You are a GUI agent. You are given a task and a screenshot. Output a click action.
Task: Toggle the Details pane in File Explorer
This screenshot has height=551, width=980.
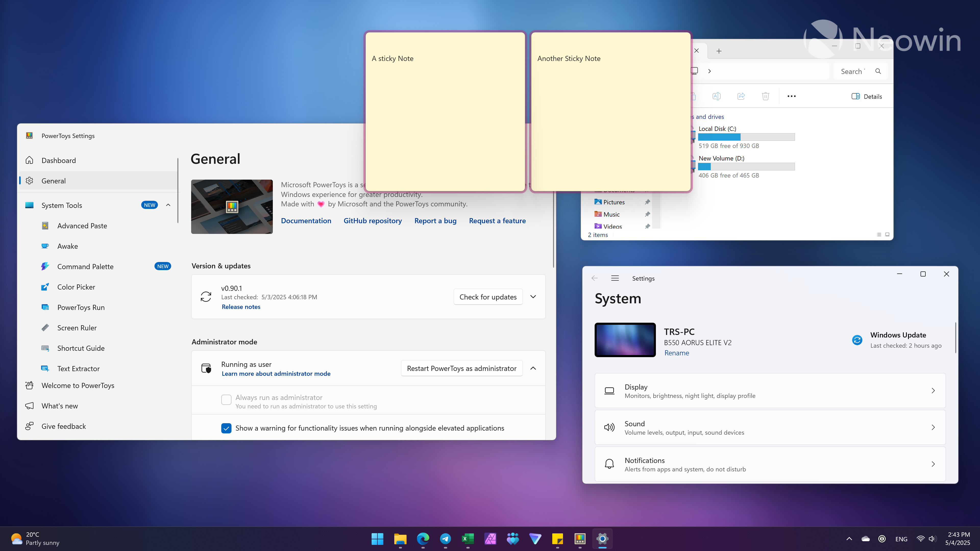coord(867,96)
